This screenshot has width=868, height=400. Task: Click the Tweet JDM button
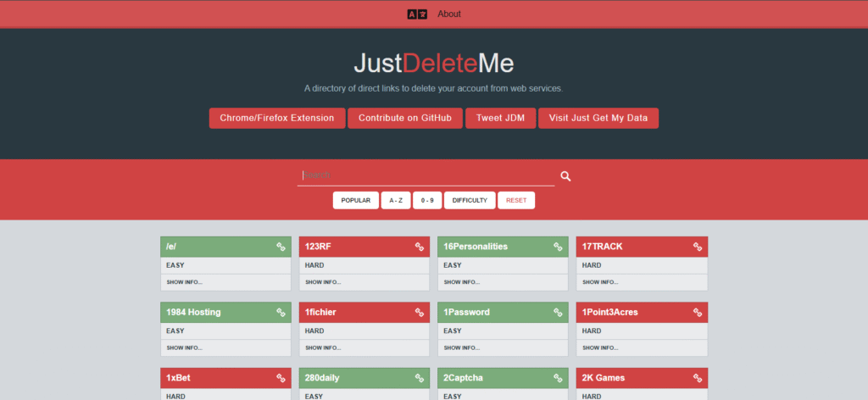[500, 119]
